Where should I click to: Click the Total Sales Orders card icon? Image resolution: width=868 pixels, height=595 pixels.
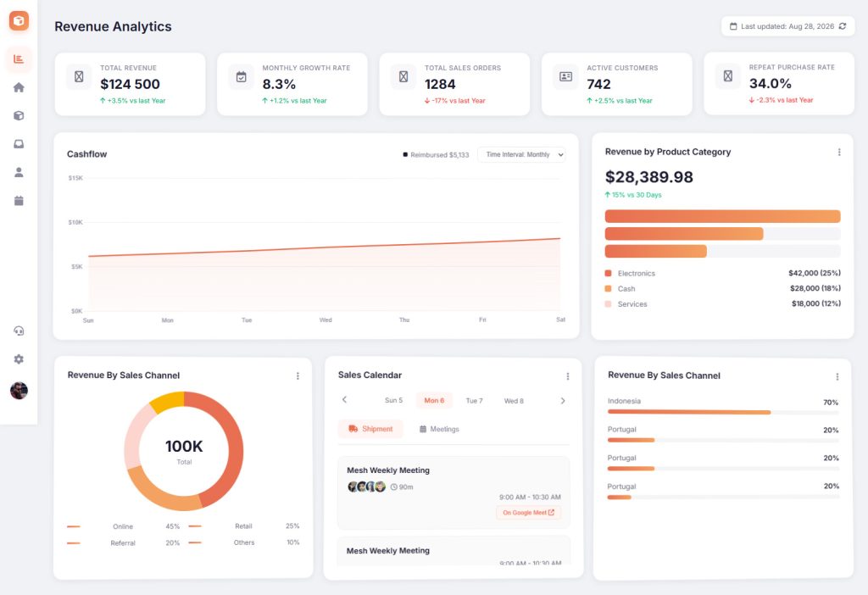pos(403,76)
